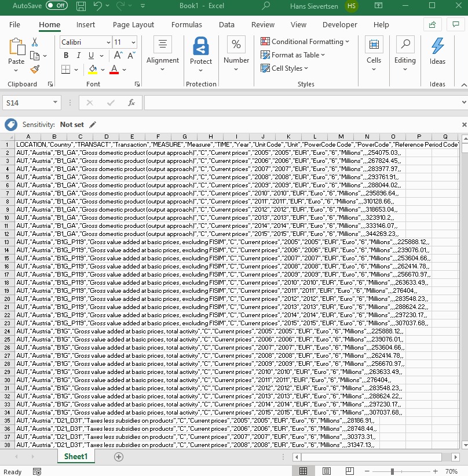Open the Conditional Formatting dropdown
Image resolution: width=468 pixels, height=476 pixels.
pos(305,42)
